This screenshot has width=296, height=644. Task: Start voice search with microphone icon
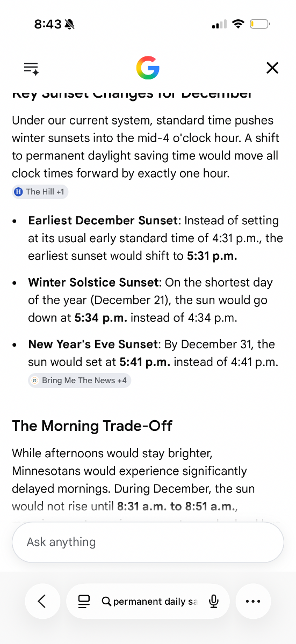(214, 602)
